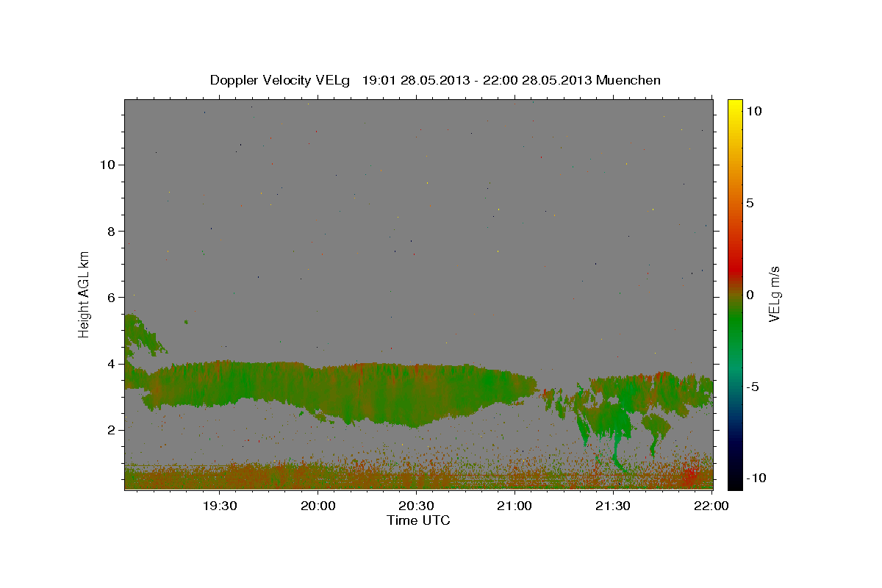The image size is (882, 588).
Task: Click the 'Muenchen' location in the title
Action: 628,80
